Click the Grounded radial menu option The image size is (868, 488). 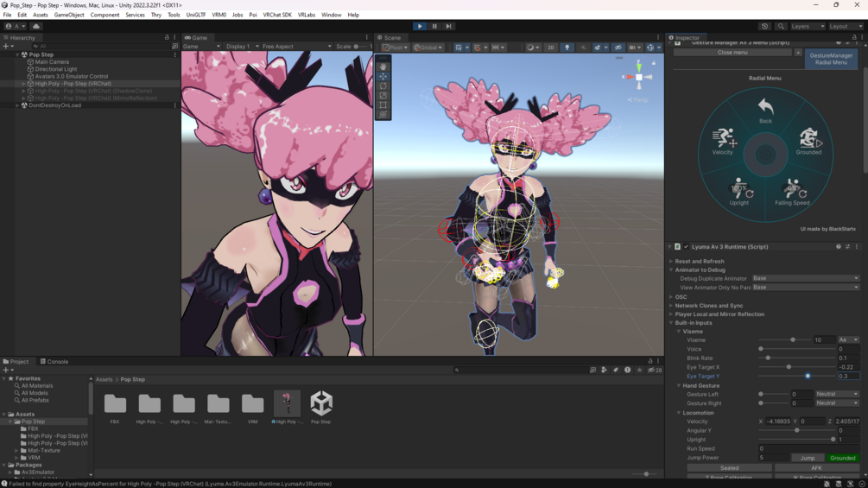pyautogui.click(x=808, y=142)
